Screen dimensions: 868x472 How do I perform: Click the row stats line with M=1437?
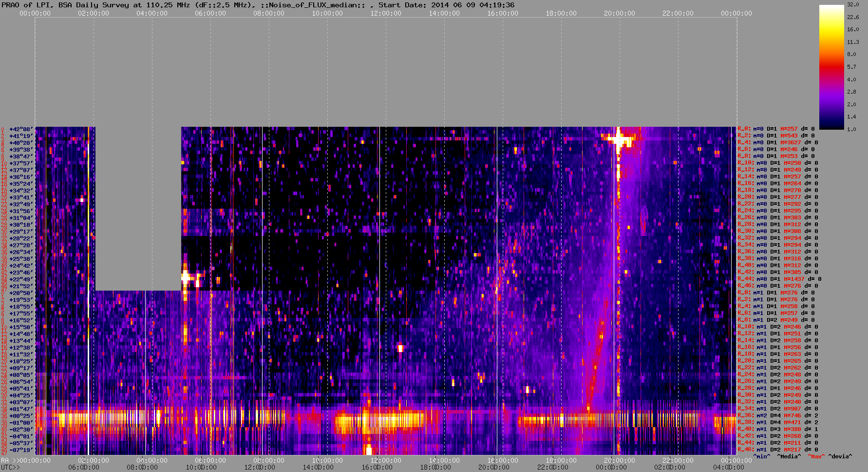click(779, 279)
